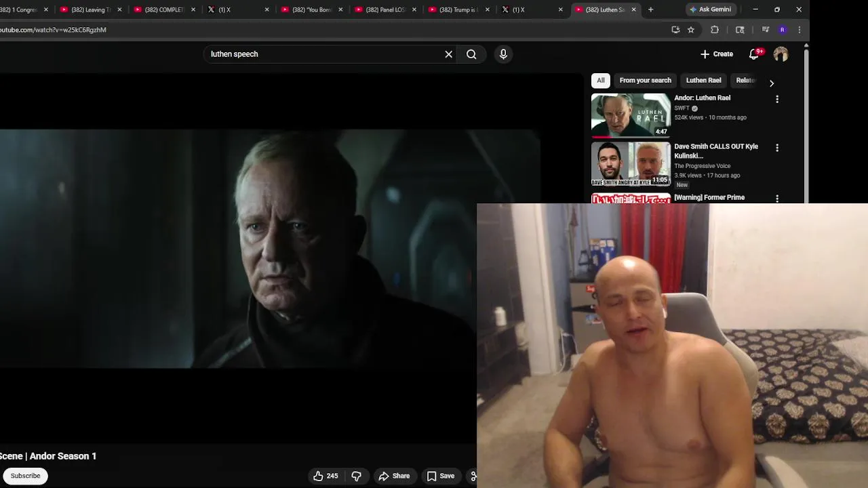Open the Chrome profile 'R' avatar

click(783, 30)
